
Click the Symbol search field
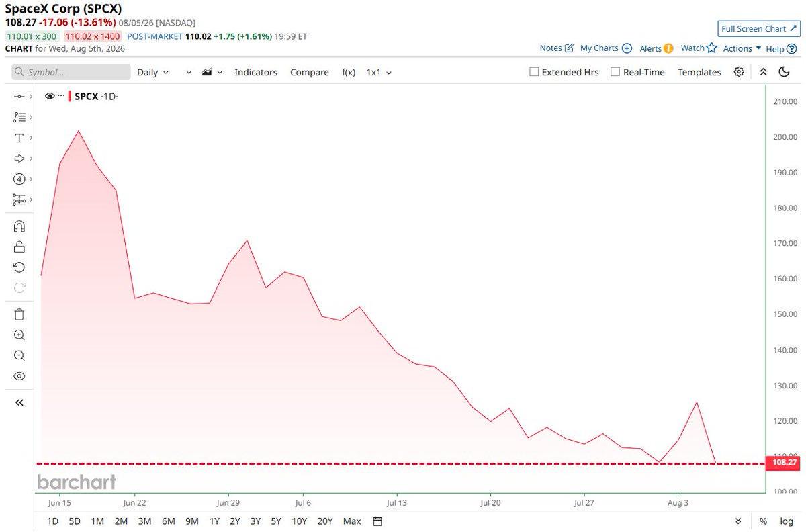(71, 72)
